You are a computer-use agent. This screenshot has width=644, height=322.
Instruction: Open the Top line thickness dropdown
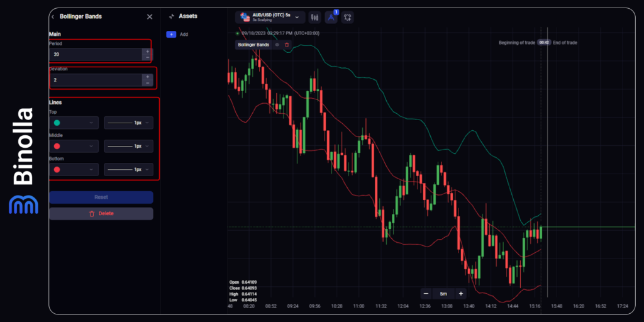(x=128, y=123)
